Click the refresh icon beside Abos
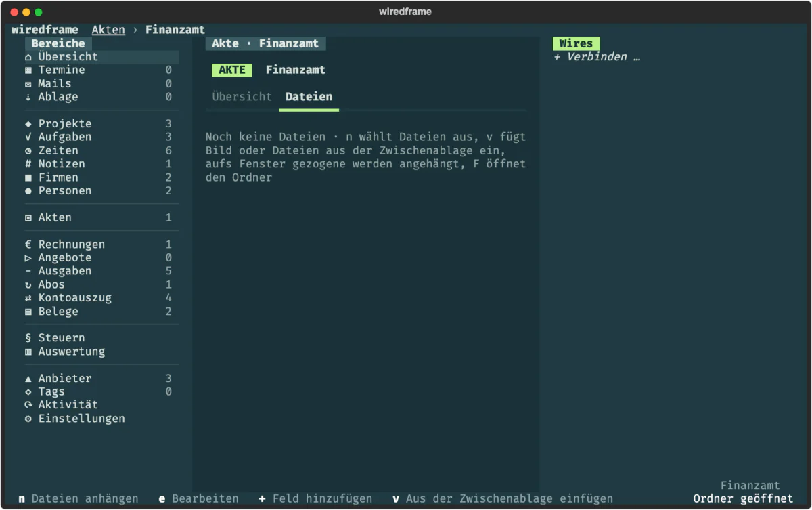 [28, 285]
